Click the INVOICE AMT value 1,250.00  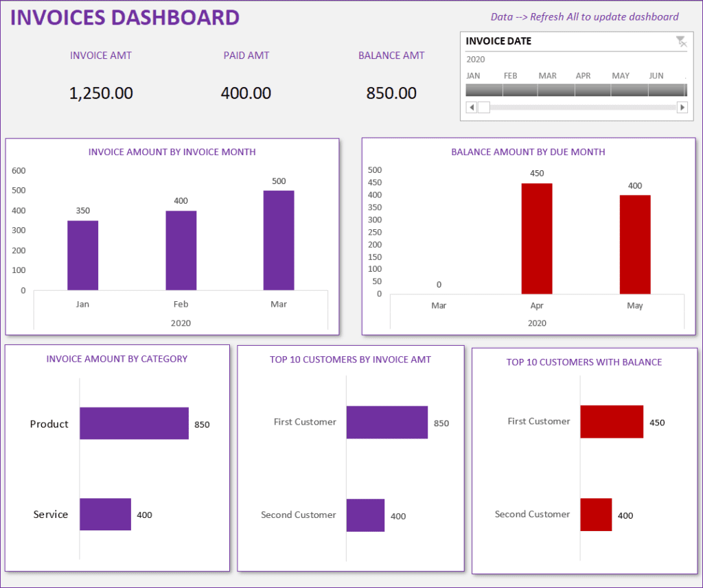point(101,93)
